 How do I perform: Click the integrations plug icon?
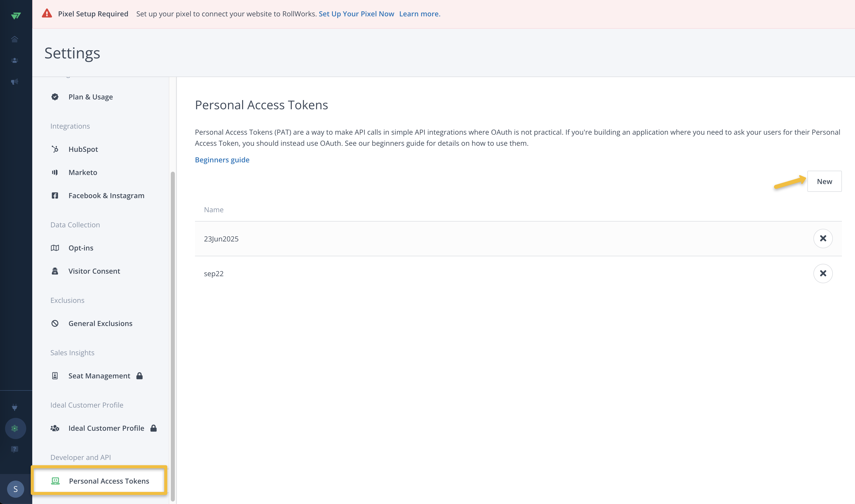tap(15, 407)
